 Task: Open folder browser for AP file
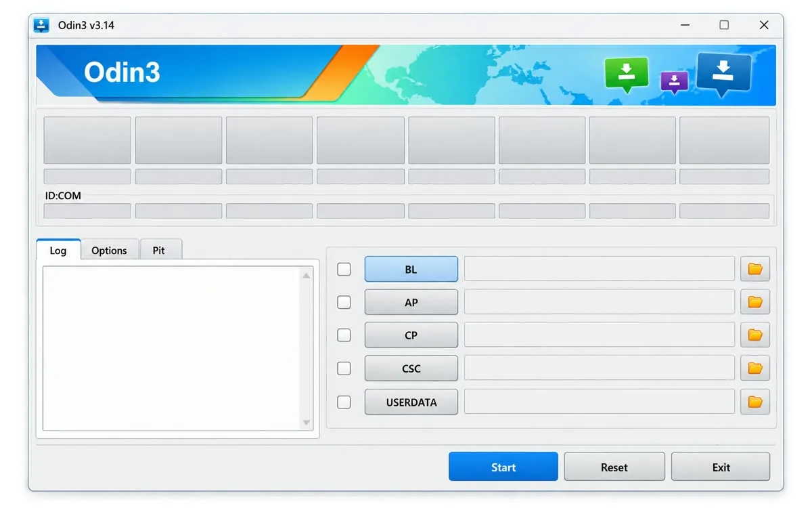point(755,302)
